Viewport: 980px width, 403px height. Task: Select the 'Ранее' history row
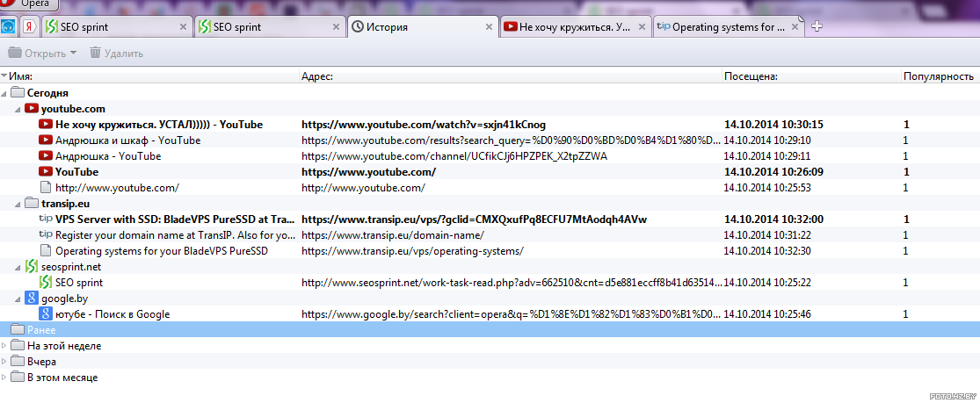pos(490,330)
